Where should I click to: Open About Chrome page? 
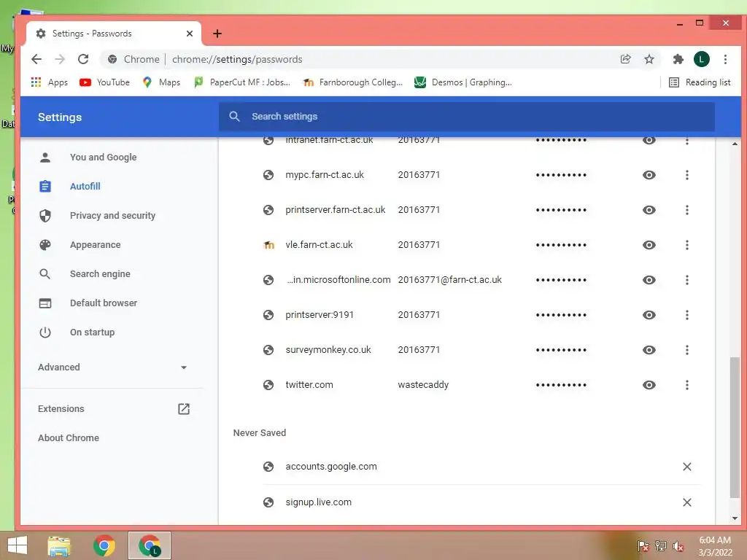click(x=69, y=437)
